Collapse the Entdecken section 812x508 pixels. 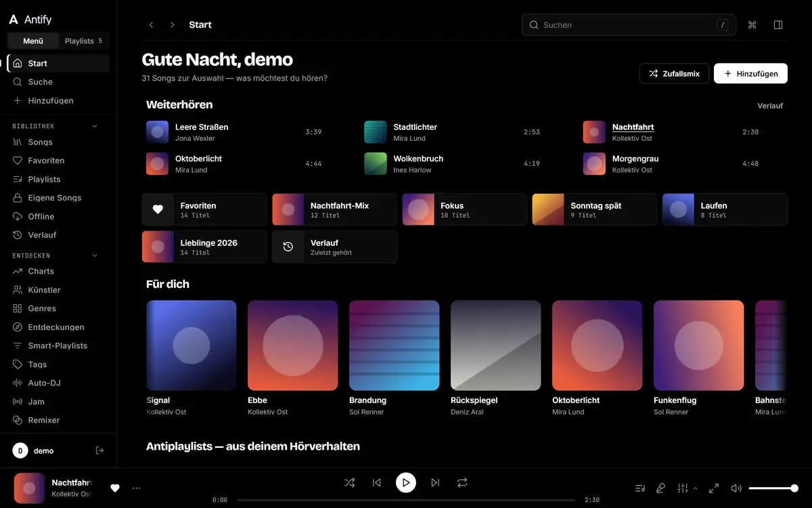click(x=95, y=255)
